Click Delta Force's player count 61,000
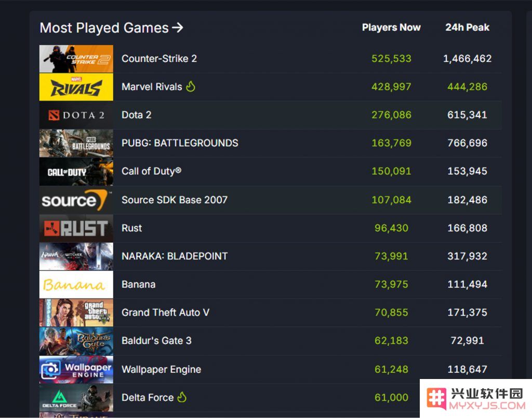 [x=391, y=397]
